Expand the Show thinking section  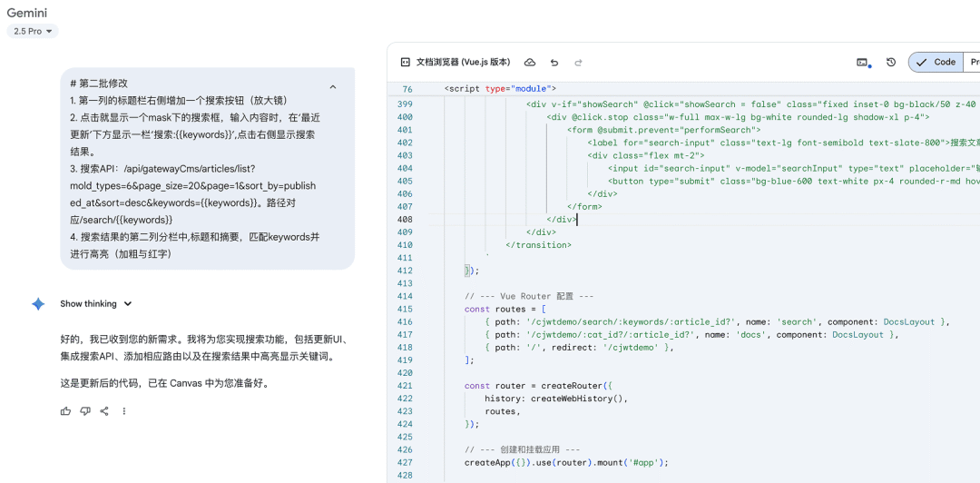(96, 304)
